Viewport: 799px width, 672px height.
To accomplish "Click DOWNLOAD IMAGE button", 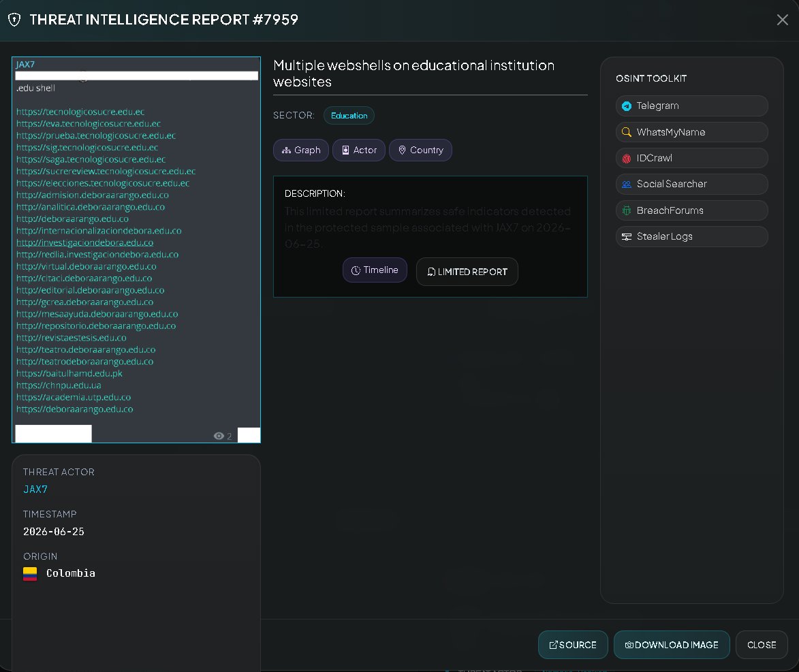I will point(672,645).
